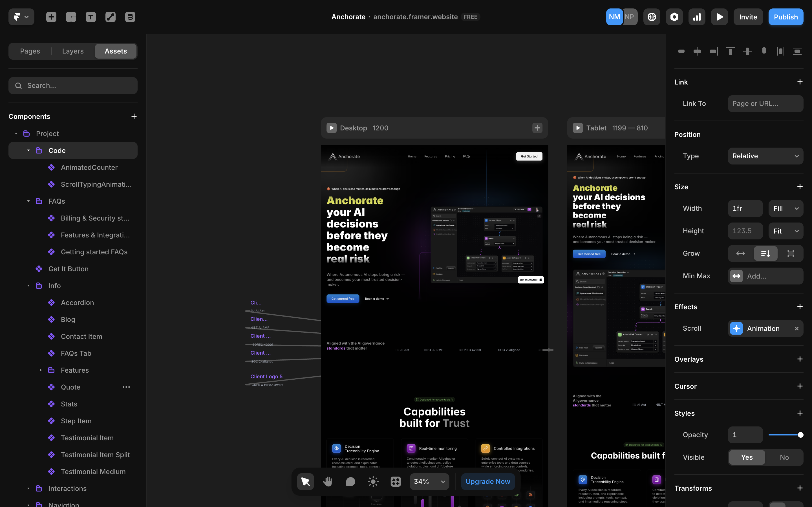Click the Upgrade Now button
The width and height of the screenshot is (812, 507).
pyautogui.click(x=488, y=481)
